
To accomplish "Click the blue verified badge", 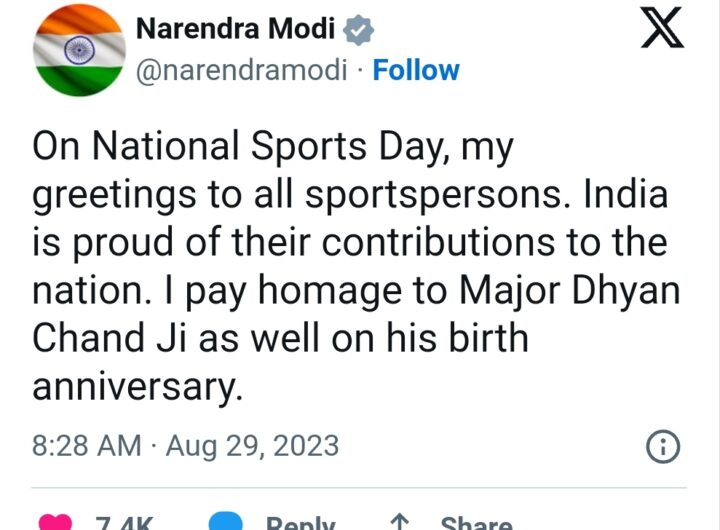I will coord(360,31).
